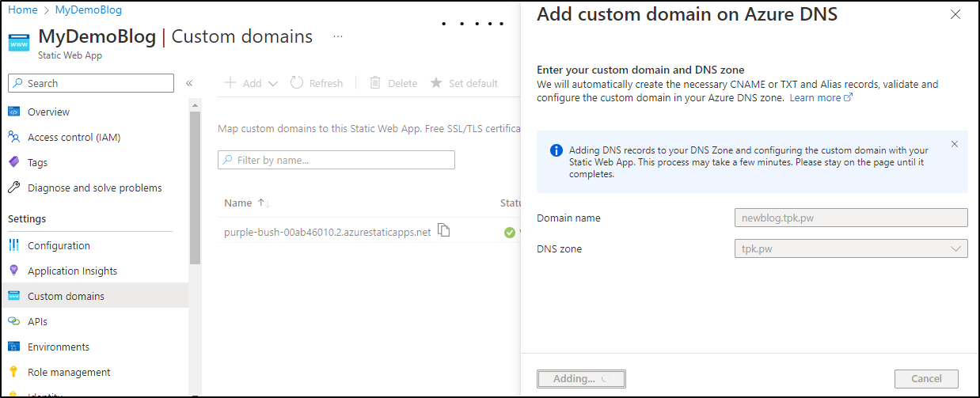Click the blue info icon in the notice

point(556,150)
